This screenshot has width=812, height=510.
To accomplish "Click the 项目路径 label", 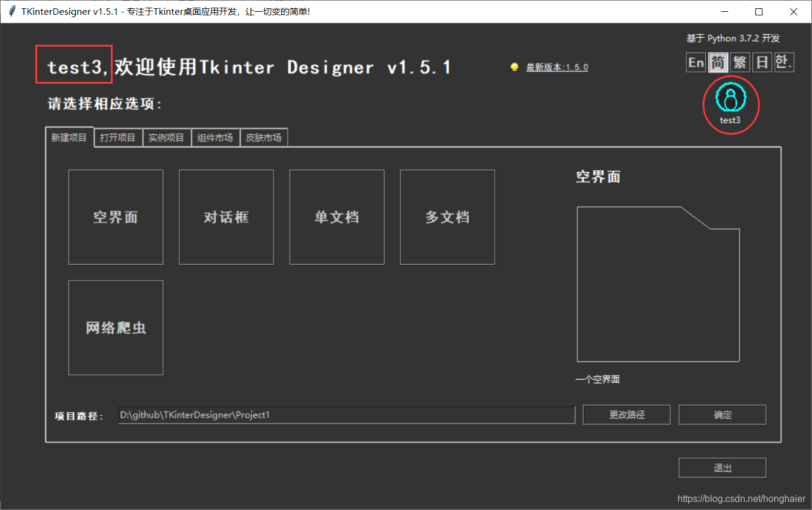I will pyautogui.click(x=79, y=416).
